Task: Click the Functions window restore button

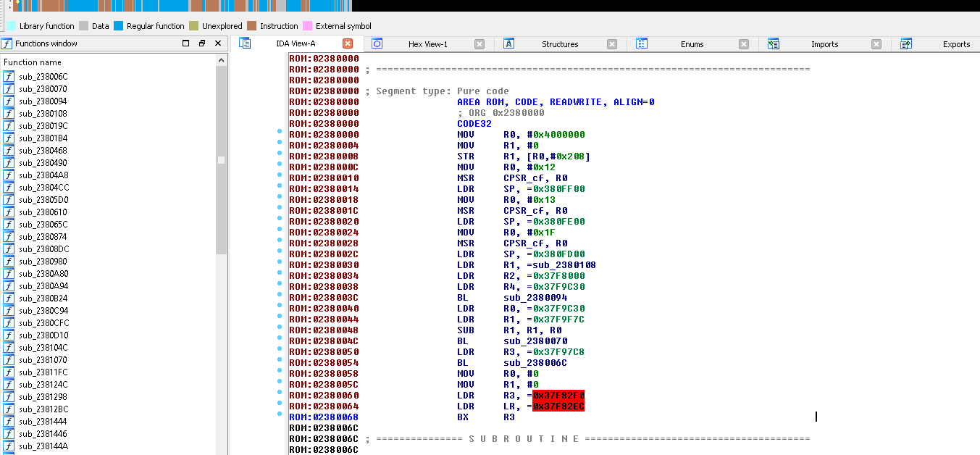Action: [202, 43]
